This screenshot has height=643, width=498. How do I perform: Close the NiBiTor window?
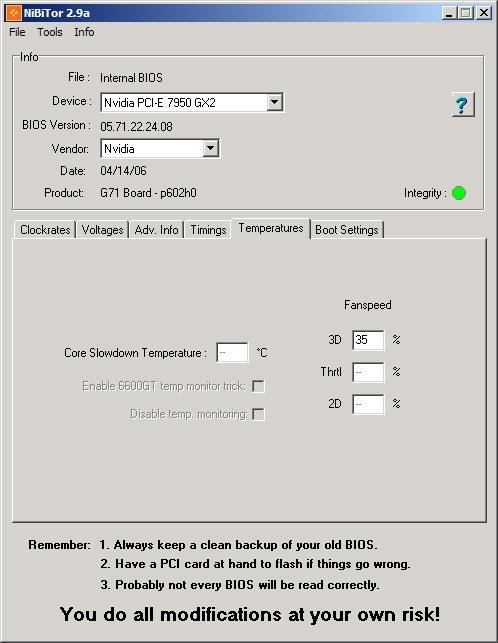click(484, 13)
